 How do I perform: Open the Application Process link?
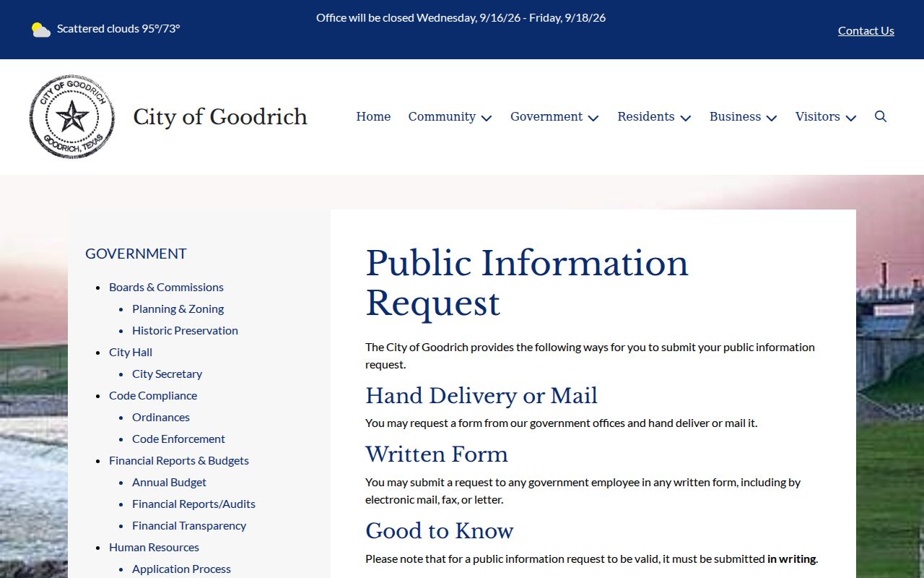tap(181, 569)
